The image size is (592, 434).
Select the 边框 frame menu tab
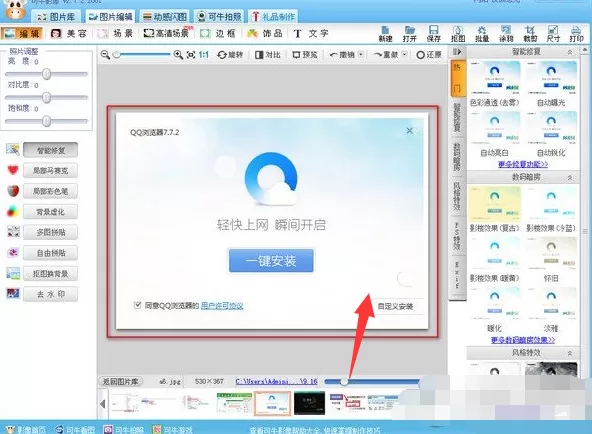218,34
